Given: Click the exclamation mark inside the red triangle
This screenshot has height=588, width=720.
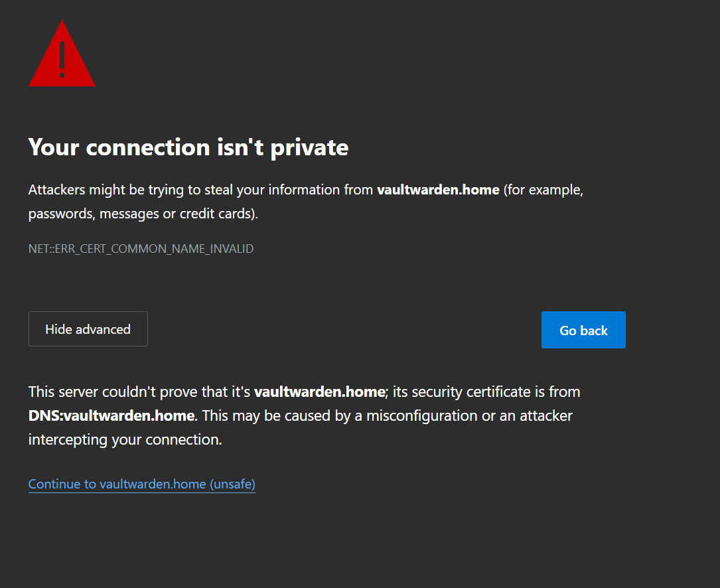Looking at the screenshot, I should tap(62, 59).
